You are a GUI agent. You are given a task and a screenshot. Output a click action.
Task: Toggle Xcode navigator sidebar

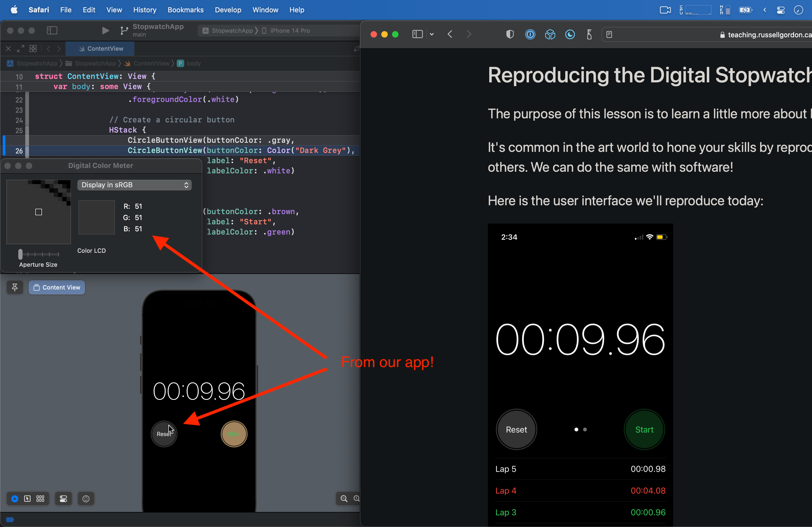[x=52, y=31]
